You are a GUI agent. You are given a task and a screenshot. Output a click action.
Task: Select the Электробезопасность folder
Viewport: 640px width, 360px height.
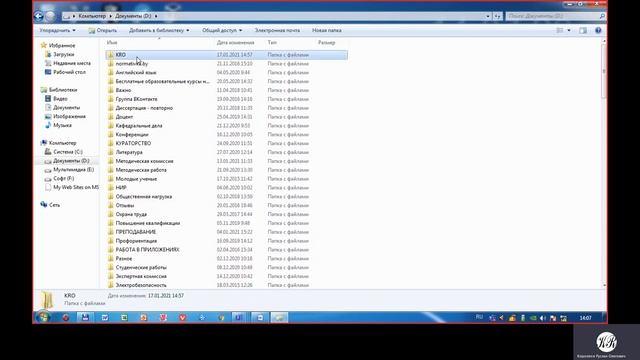(x=141, y=285)
